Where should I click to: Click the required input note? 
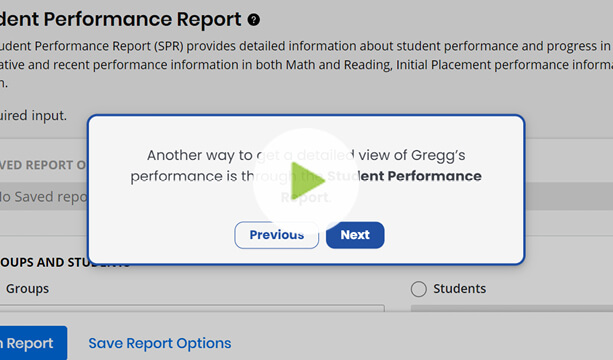click(x=33, y=116)
